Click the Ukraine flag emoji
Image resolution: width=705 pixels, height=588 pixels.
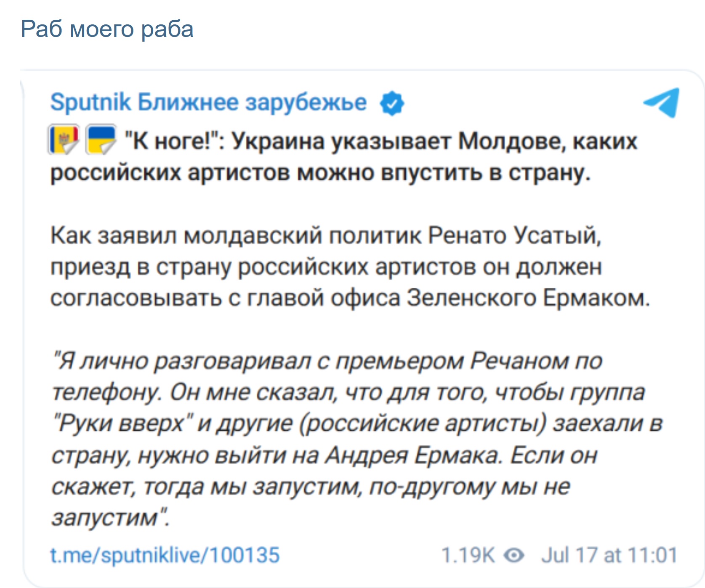101,140
